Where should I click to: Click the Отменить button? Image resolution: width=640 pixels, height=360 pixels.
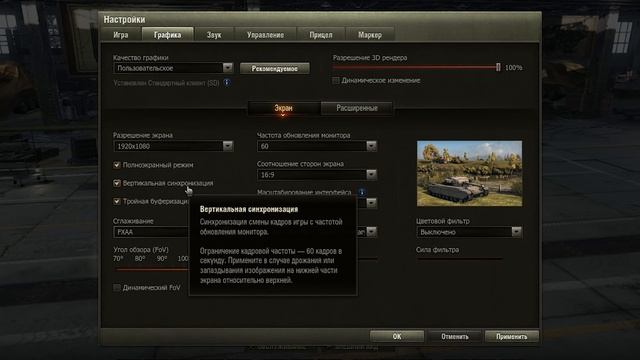(x=455, y=336)
